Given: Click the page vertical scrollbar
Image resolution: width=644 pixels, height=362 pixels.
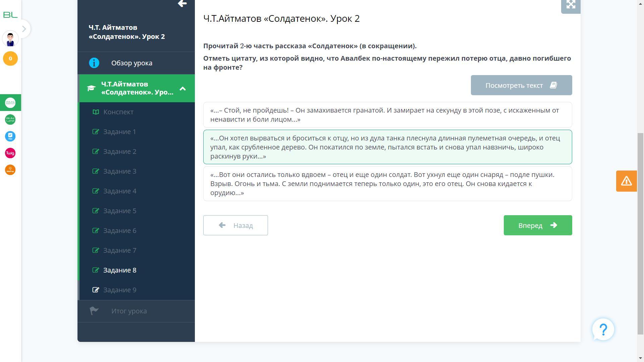Looking at the screenshot, I should coord(640,233).
